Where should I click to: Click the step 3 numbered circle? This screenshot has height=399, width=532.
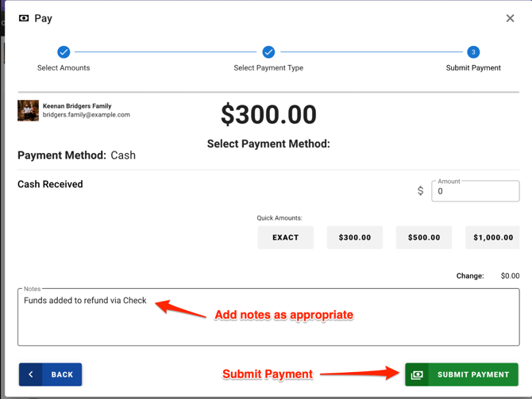[x=473, y=52]
